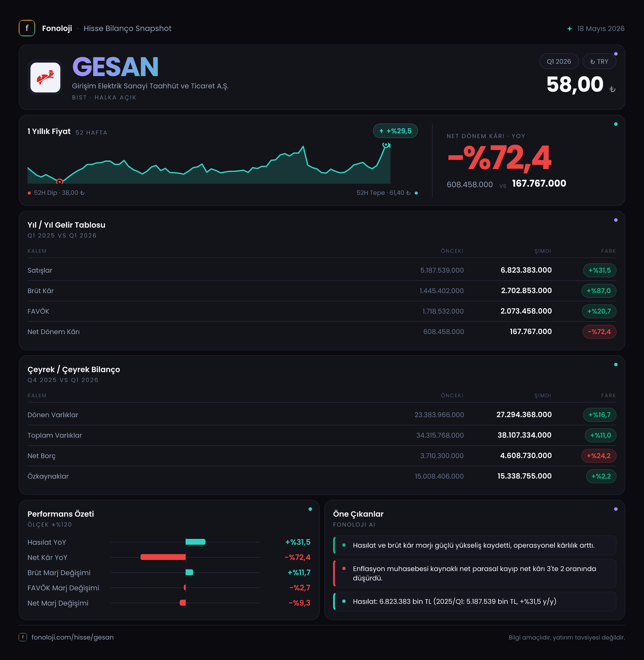Click the green 52-week high marker on the chart
This screenshot has width=644, height=660.
[386, 145]
